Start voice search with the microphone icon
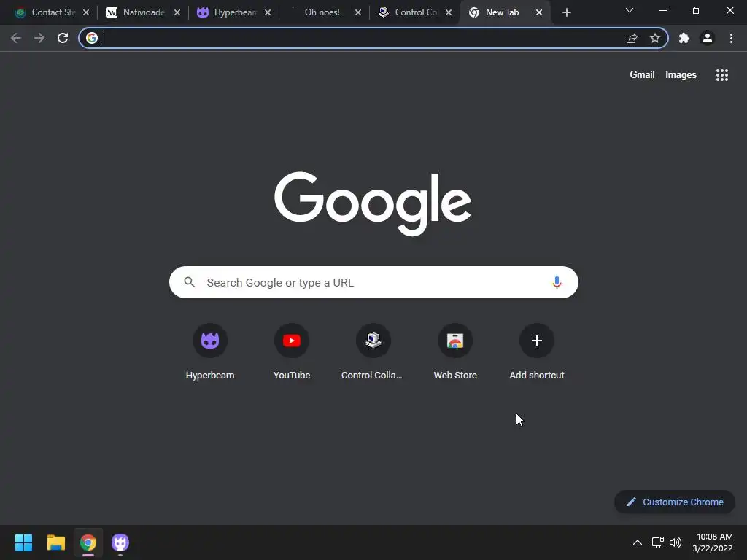This screenshot has height=560, width=747. tap(557, 282)
